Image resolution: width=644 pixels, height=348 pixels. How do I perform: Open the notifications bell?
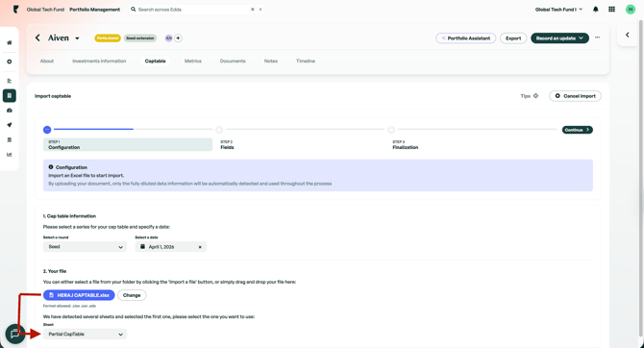[x=596, y=9]
